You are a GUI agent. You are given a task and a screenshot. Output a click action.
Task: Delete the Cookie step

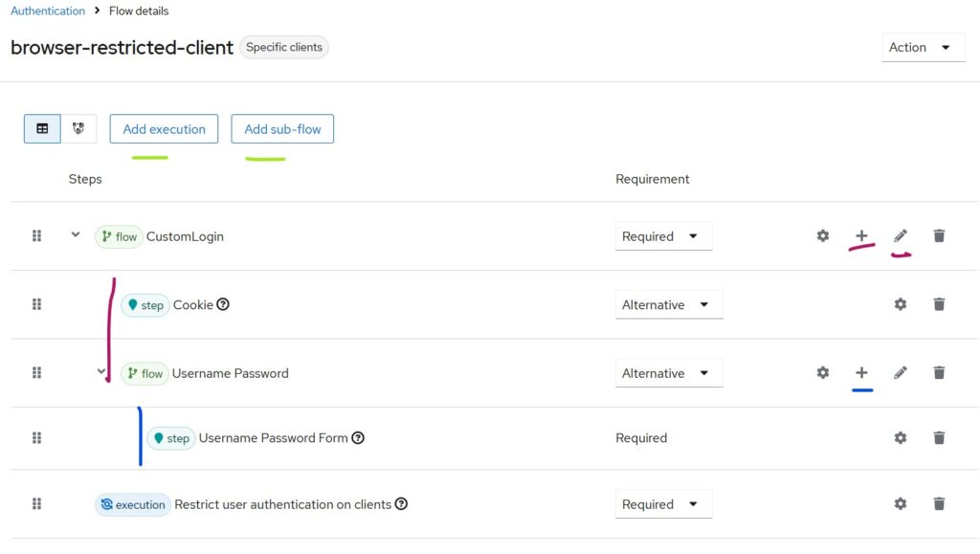939,304
